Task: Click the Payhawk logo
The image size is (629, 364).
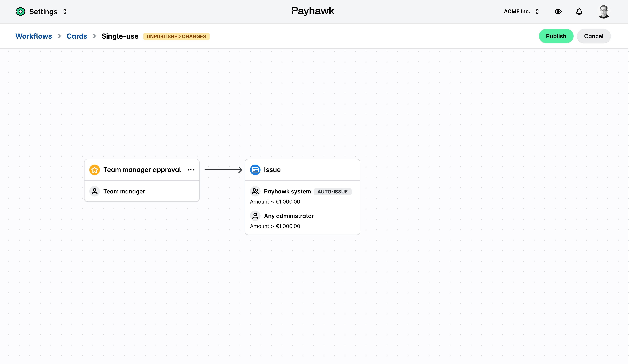Action: pos(313,11)
